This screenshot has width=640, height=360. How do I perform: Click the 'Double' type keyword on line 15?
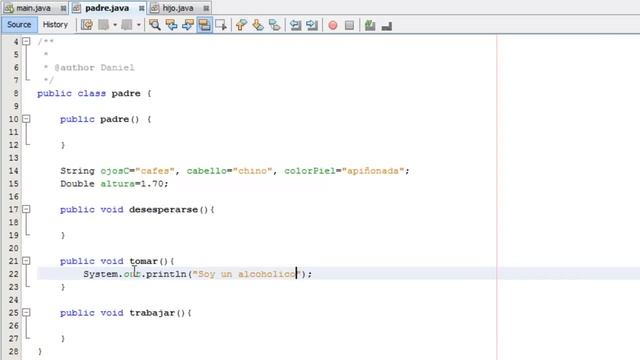tap(77, 184)
